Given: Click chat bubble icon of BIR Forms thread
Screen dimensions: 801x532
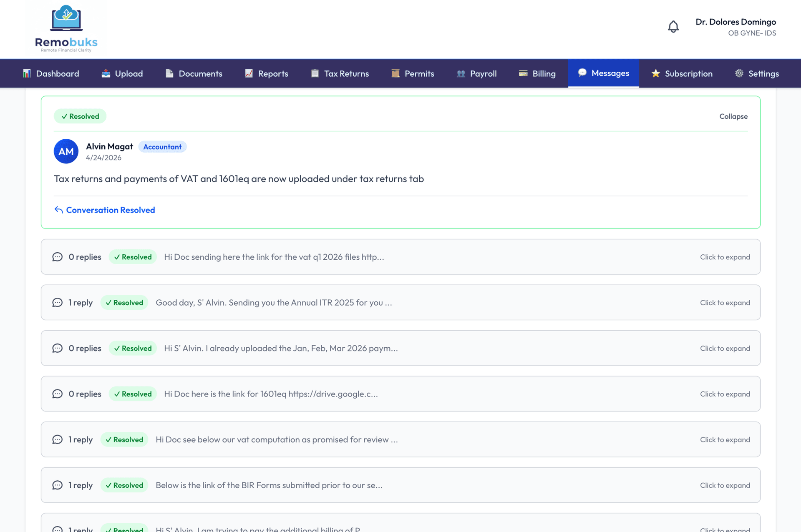Looking at the screenshot, I should 58,485.
